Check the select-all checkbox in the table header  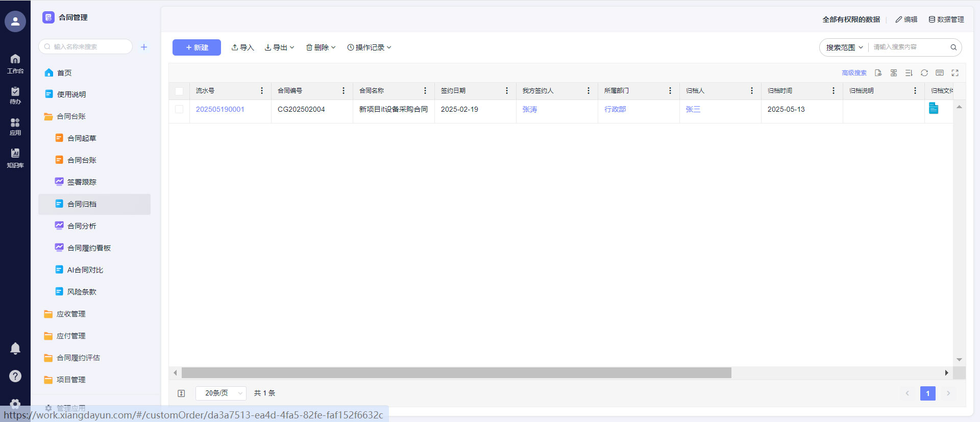(179, 91)
